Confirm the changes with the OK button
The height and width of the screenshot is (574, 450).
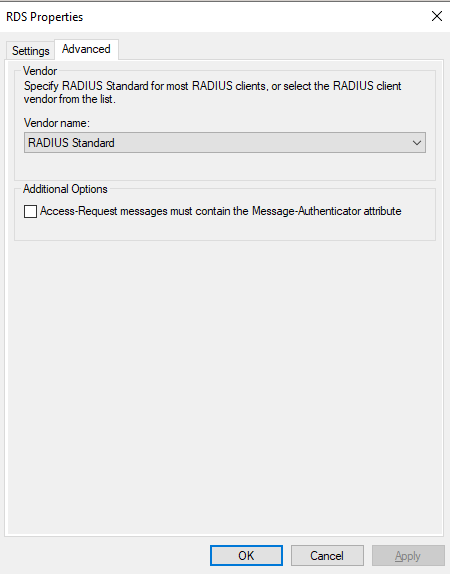(246, 555)
